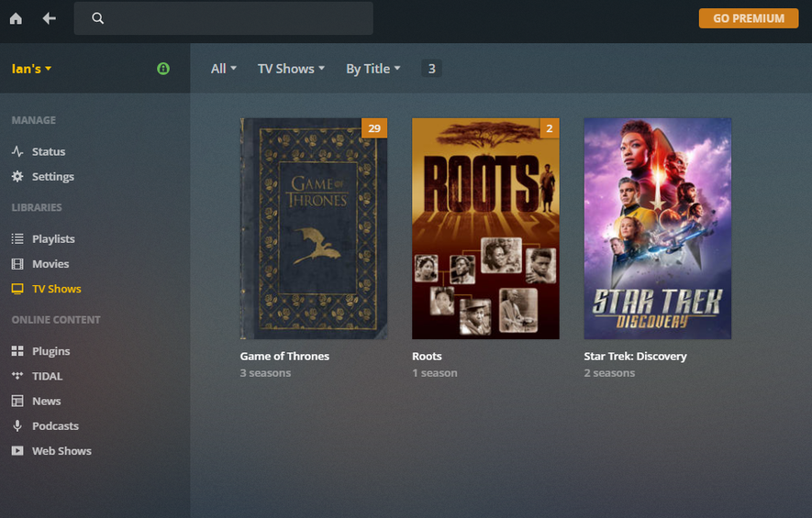Select TV Shows library label
812x518 pixels.
point(57,289)
